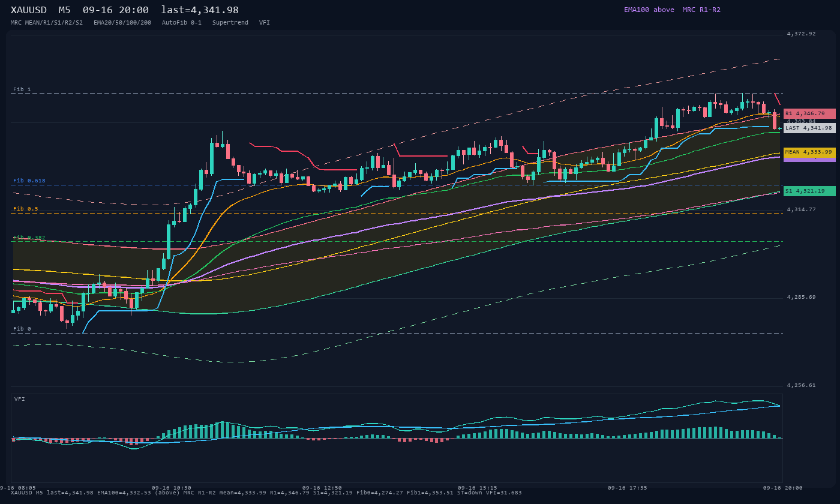The width and height of the screenshot is (840, 504).
Task: Click the 'Fib 0.618' level label
Action: pos(29,181)
